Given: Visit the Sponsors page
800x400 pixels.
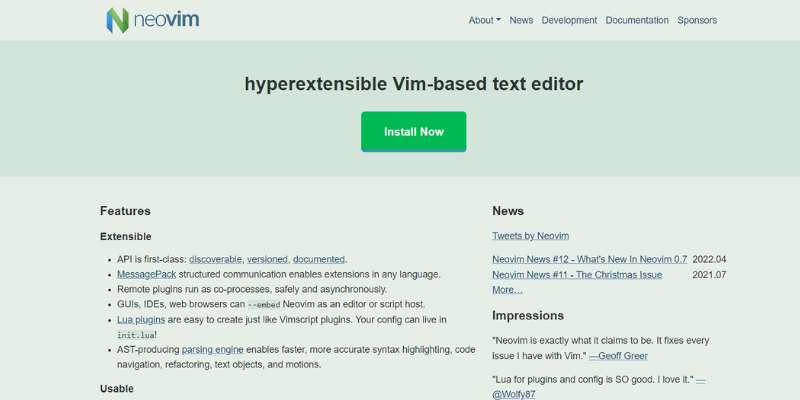Looking at the screenshot, I should (697, 20).
